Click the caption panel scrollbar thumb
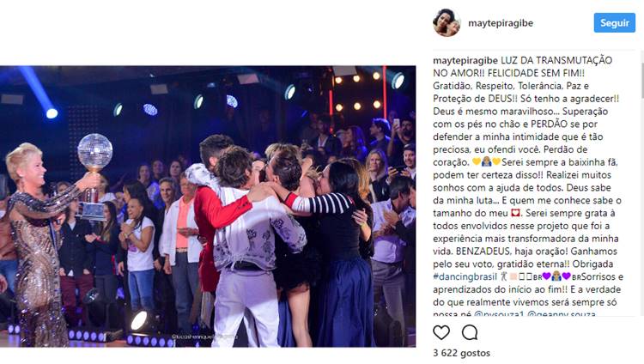Viewport: 644px width, 364px height. point(642,80)
